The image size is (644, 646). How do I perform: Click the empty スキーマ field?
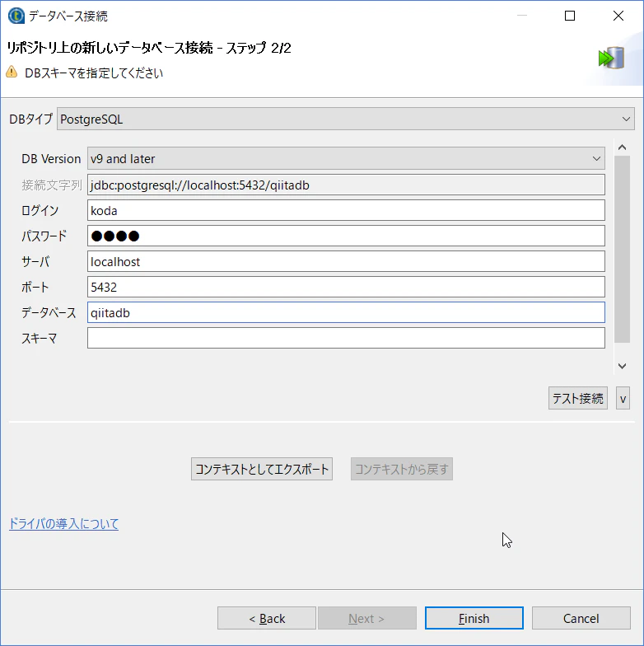coord(346,338)
